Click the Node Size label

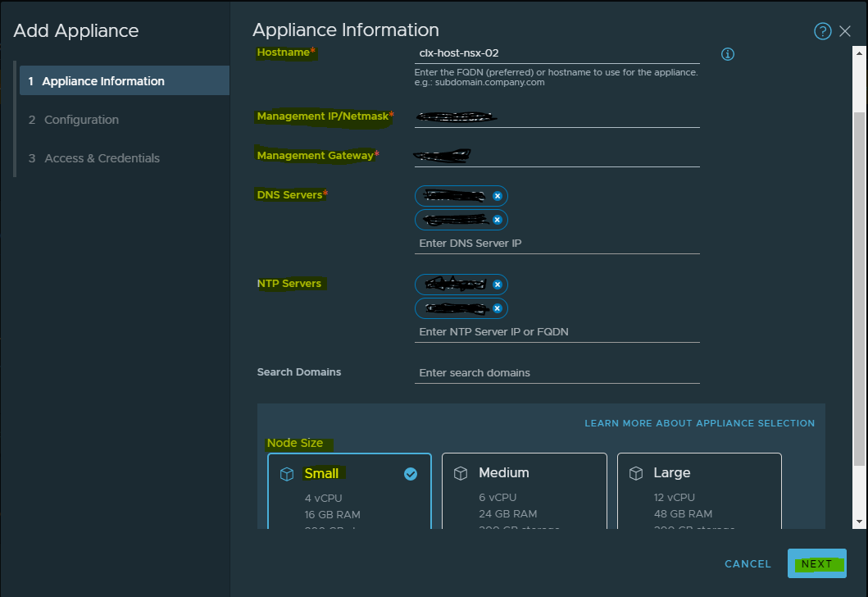coord(295,443)
